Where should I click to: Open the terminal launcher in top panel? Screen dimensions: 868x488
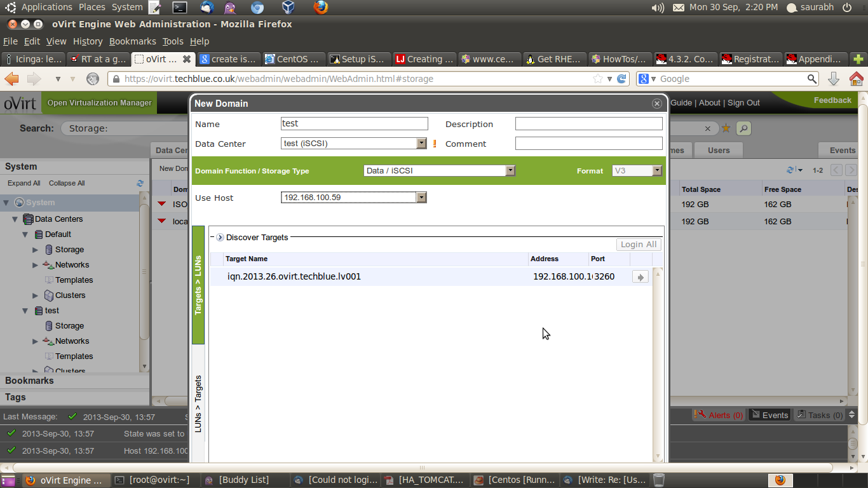coord(180,8)
